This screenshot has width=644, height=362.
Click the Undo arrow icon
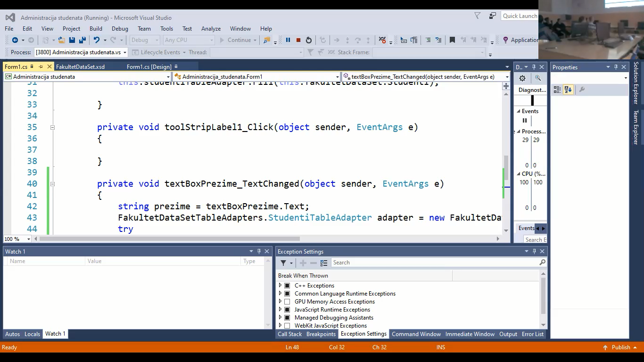click(x=96, y=40)
